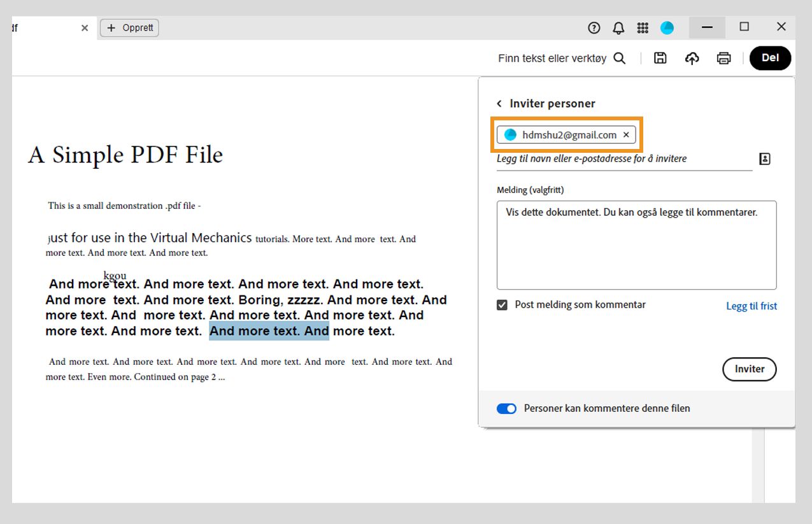Go back from Inviter personer panel
The height and width of the screenshot is (524, 812).
click(x=499, y=103)
